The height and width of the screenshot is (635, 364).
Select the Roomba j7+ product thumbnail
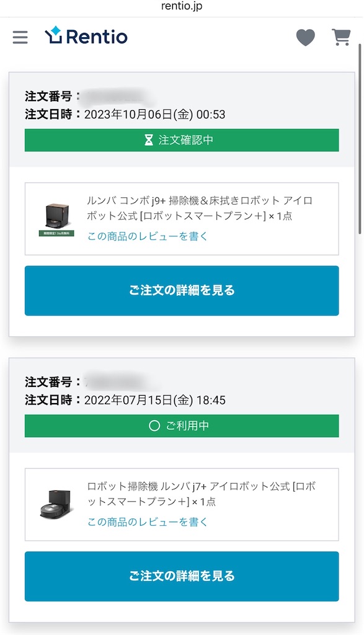(x=55, y=501)
